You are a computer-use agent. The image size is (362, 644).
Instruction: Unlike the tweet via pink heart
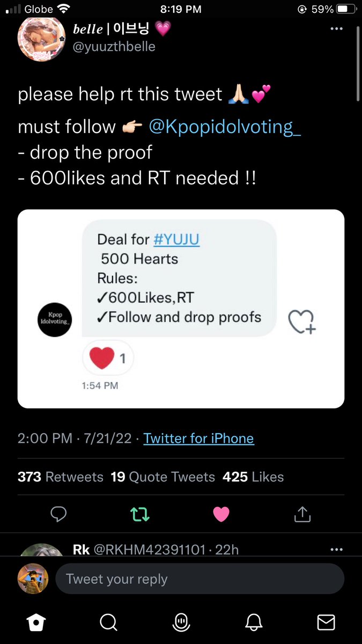pyautogui.click(x=221, y=514)
